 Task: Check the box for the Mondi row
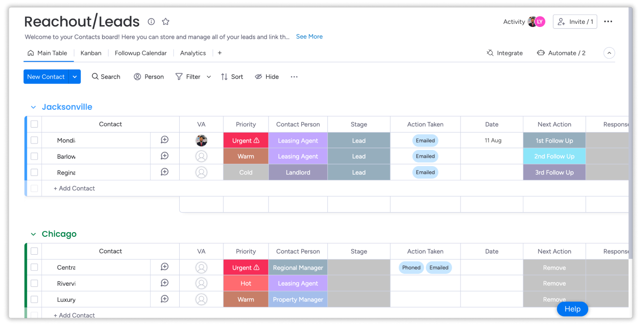click(34, 140)
